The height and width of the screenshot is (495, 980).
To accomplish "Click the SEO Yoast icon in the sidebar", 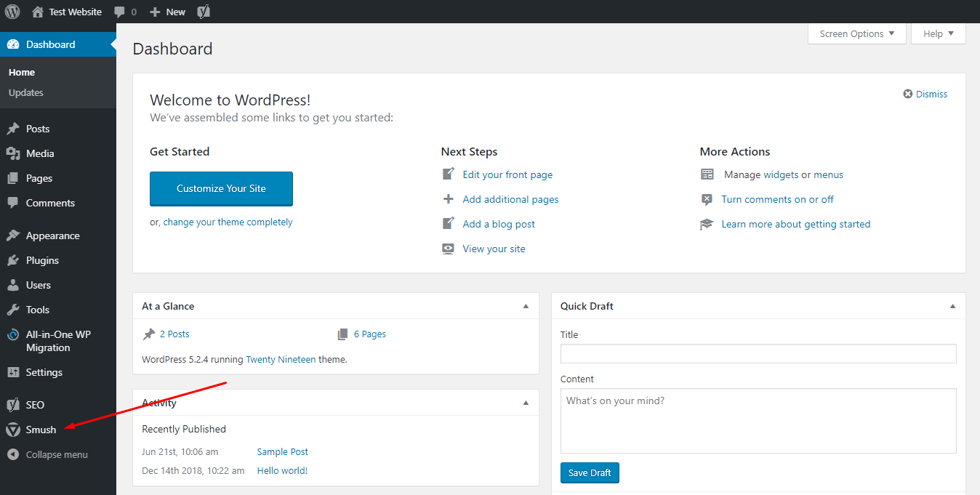I will coord(13,405).
